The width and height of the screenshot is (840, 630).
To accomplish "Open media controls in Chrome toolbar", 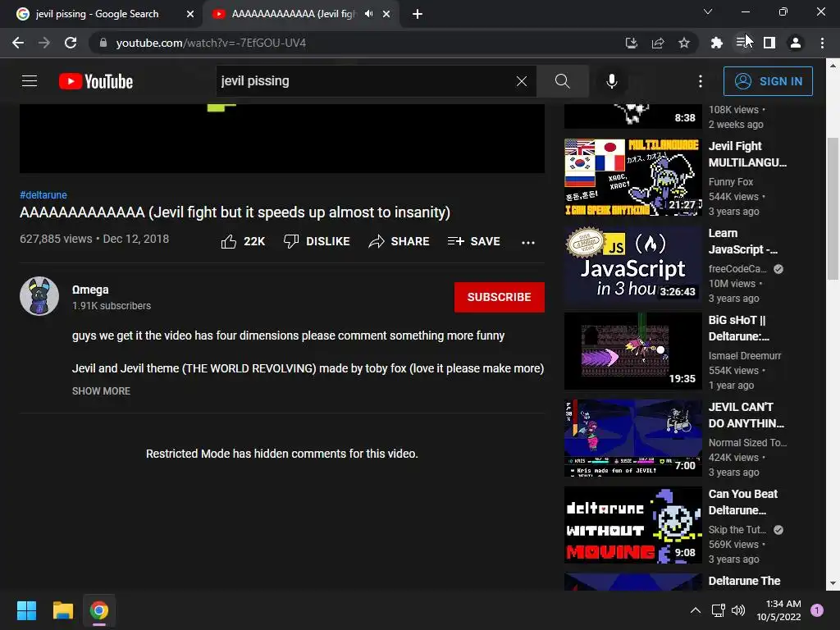I will (742, 42).
